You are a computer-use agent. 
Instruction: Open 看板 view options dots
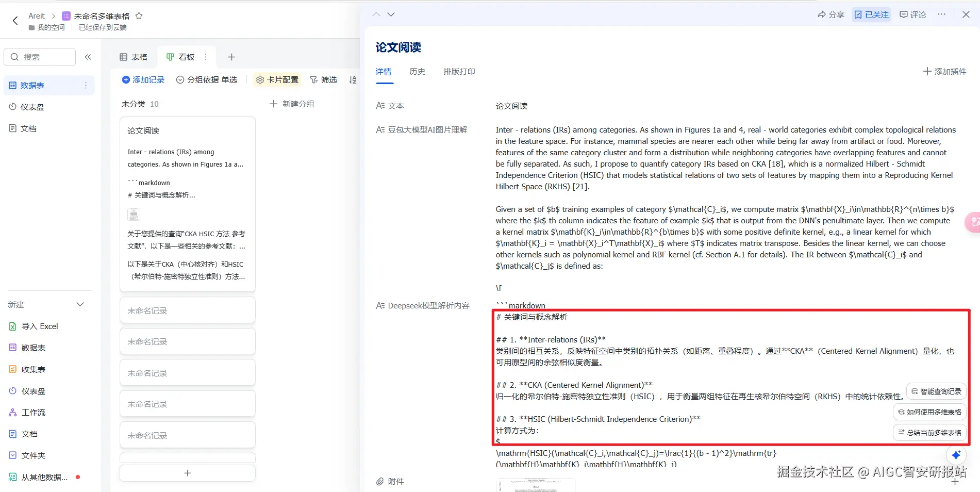coord(205,57)
